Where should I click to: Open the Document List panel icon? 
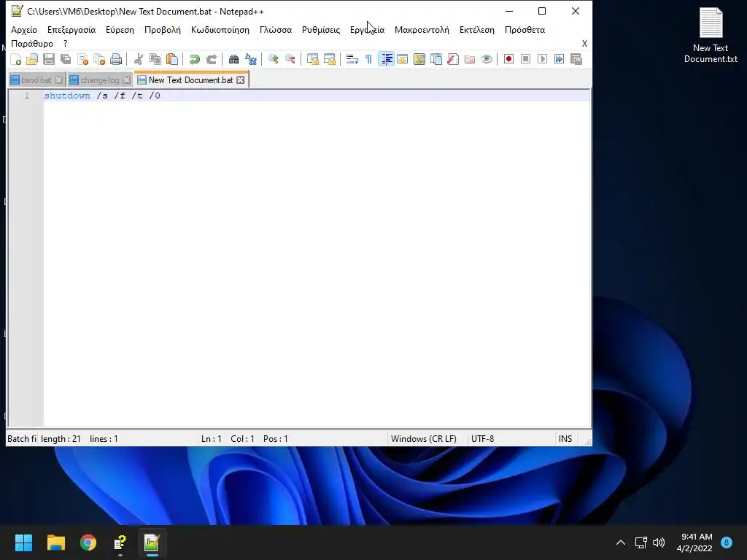436,59
